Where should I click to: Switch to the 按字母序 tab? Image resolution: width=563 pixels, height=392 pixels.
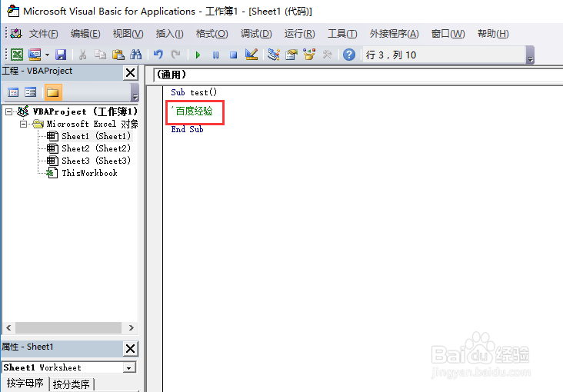click(x=25, y=384)
